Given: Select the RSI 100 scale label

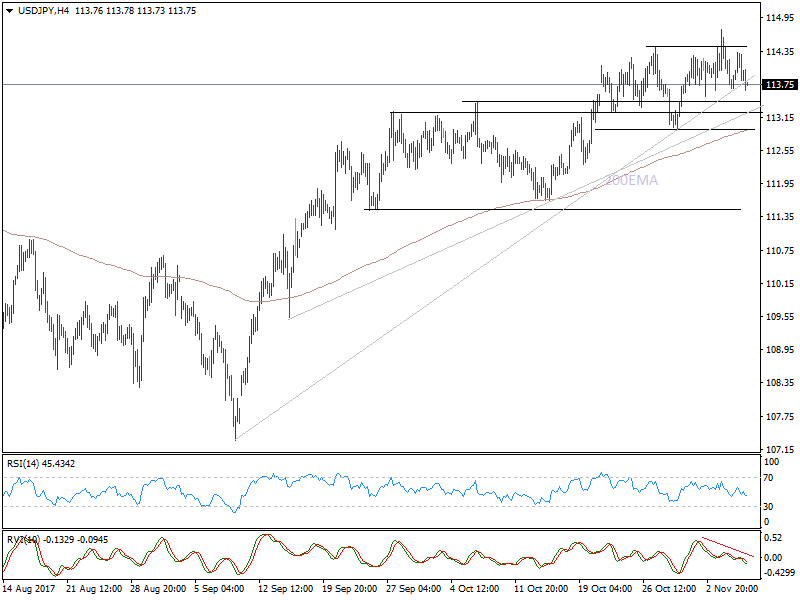Looking at the screenshot, I should (771, 462).
